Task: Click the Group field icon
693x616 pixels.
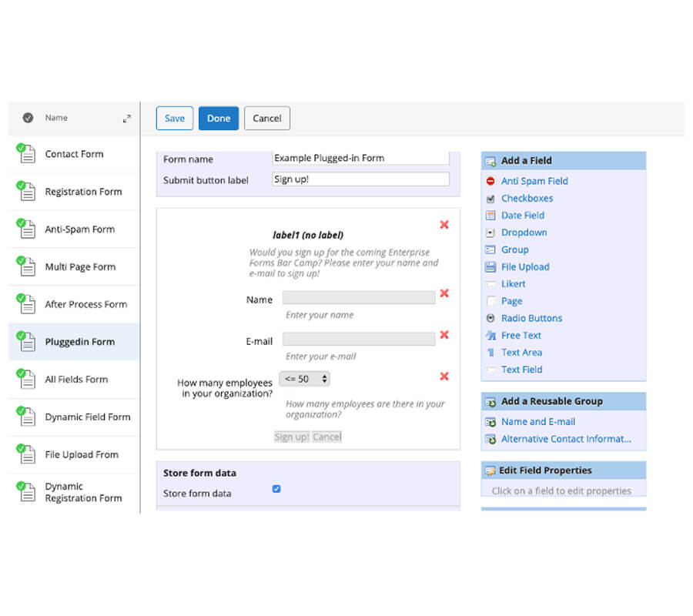Action: pos(490,249)
